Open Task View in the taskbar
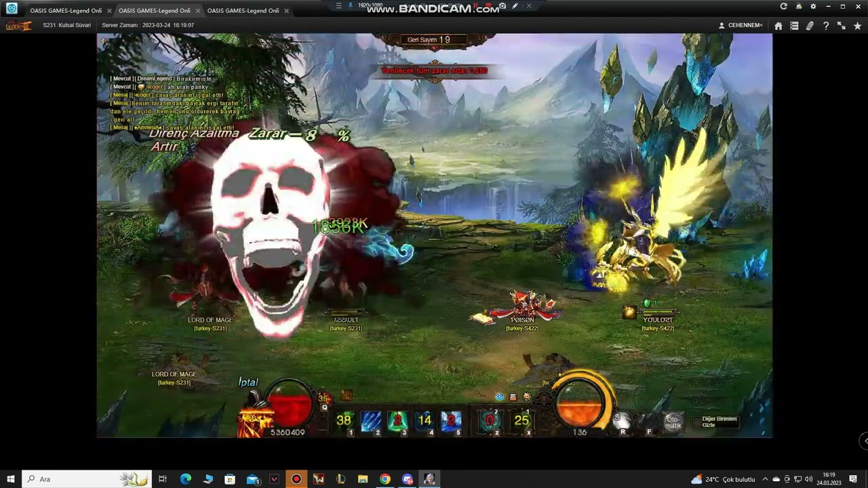The image size is (868, 488). (x=163, y=479)
